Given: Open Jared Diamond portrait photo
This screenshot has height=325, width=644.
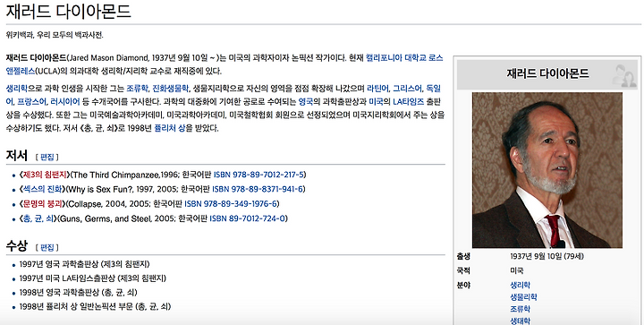Looking at the screenshot, I should (547, 170).
